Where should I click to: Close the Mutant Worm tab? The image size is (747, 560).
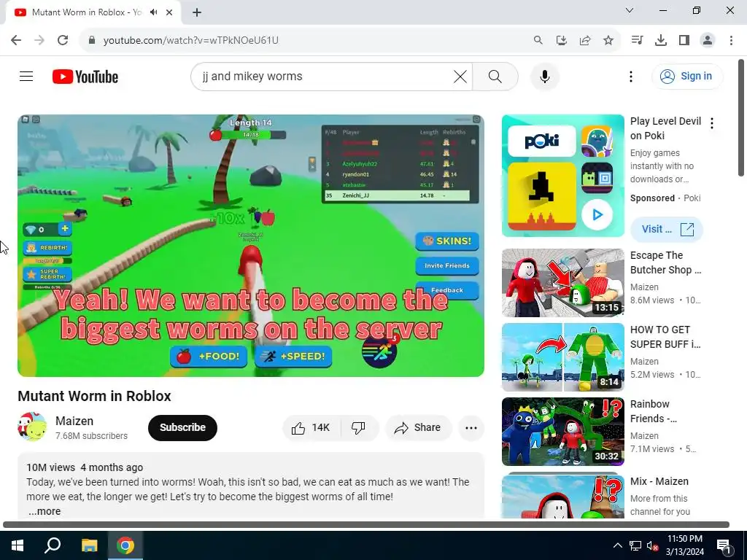[x=169, y=12]
